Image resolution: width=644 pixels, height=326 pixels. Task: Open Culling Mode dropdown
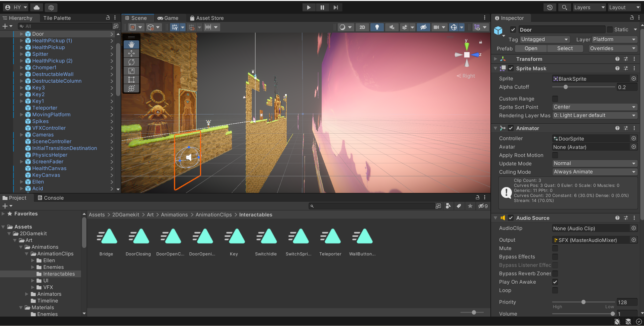[x=595, y=172]
